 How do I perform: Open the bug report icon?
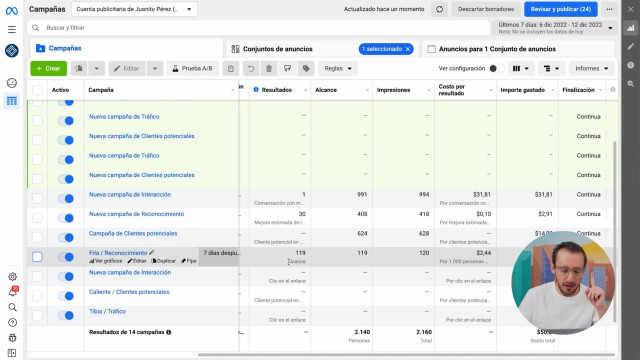(12, 338)
